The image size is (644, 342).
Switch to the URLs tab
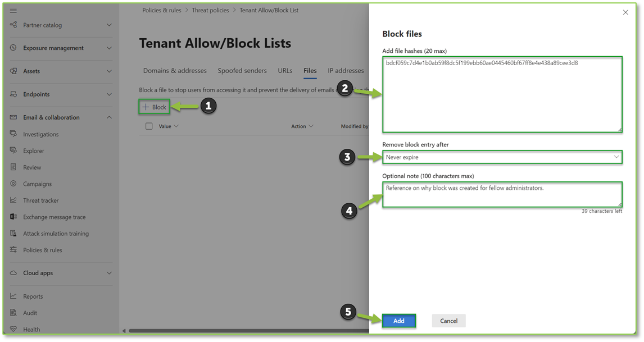coord(285,71)
